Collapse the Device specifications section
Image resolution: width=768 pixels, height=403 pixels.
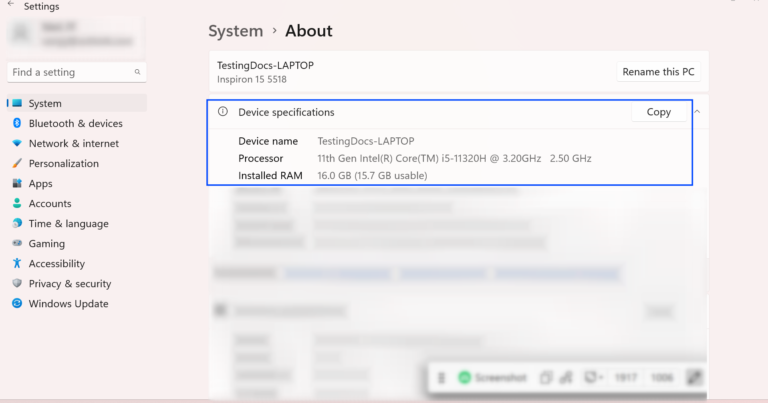point(697,112)
